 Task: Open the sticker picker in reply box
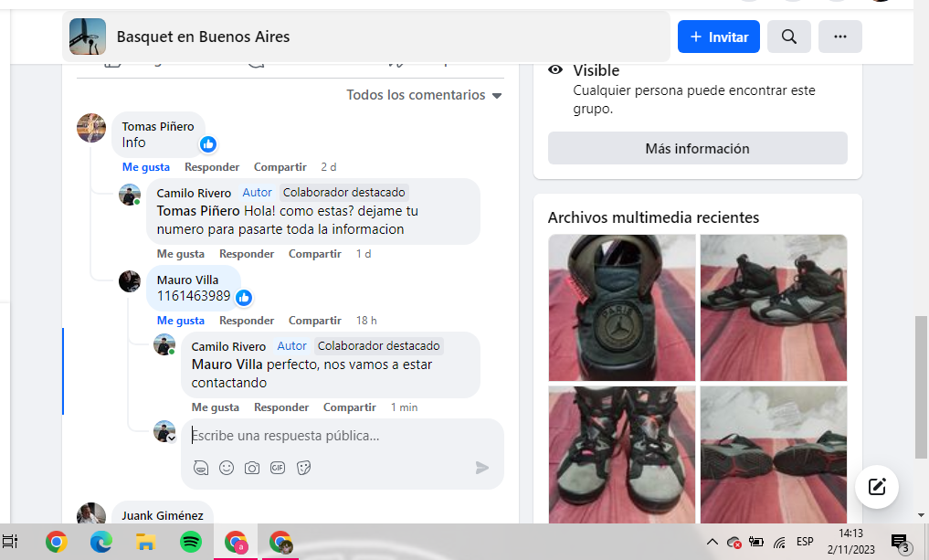[304, 468]
